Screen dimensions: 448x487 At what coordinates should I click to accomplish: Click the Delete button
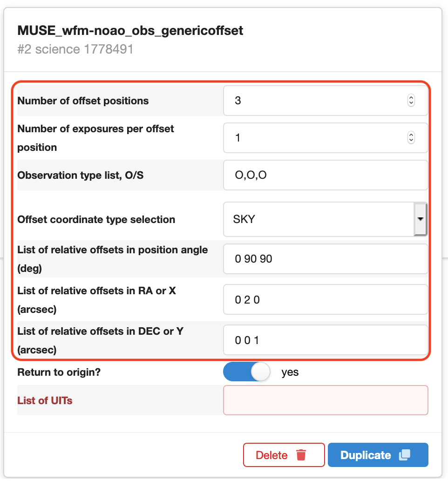pos(284,455)
